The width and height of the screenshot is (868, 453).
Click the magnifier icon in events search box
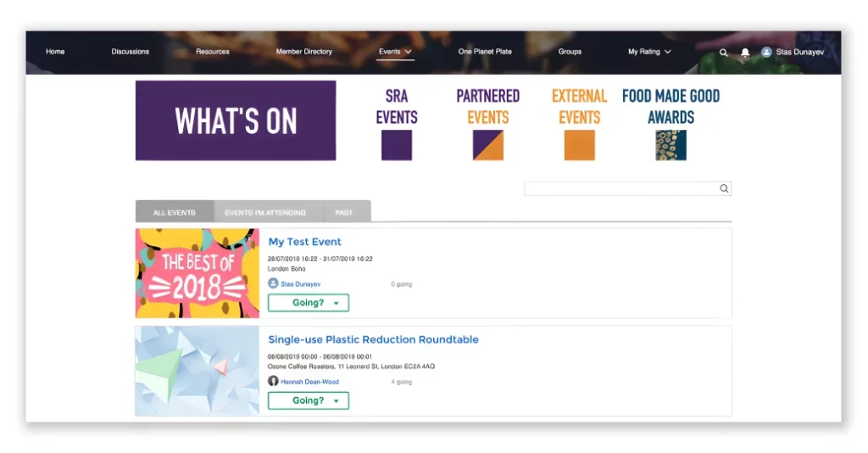coord(724,188)
